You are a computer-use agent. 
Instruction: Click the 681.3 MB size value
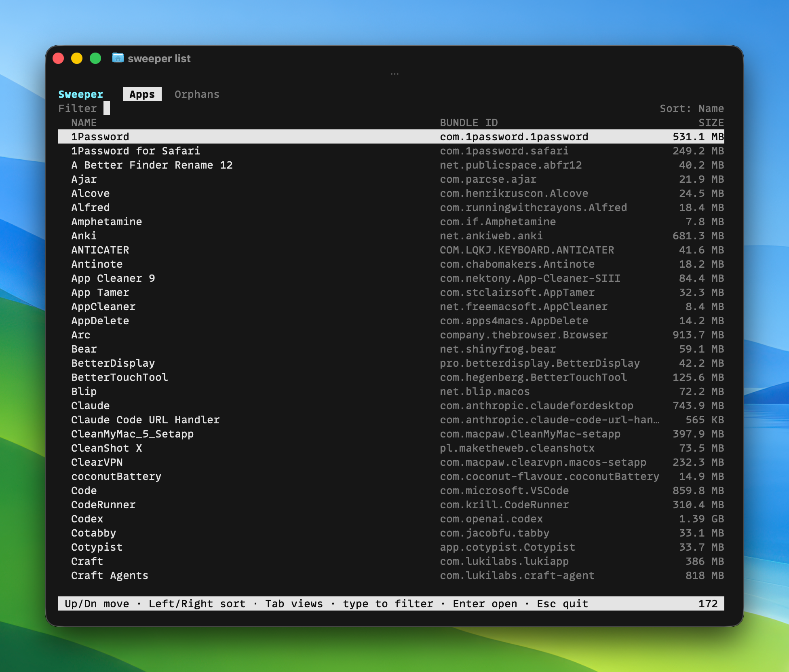tap(698, 236)
